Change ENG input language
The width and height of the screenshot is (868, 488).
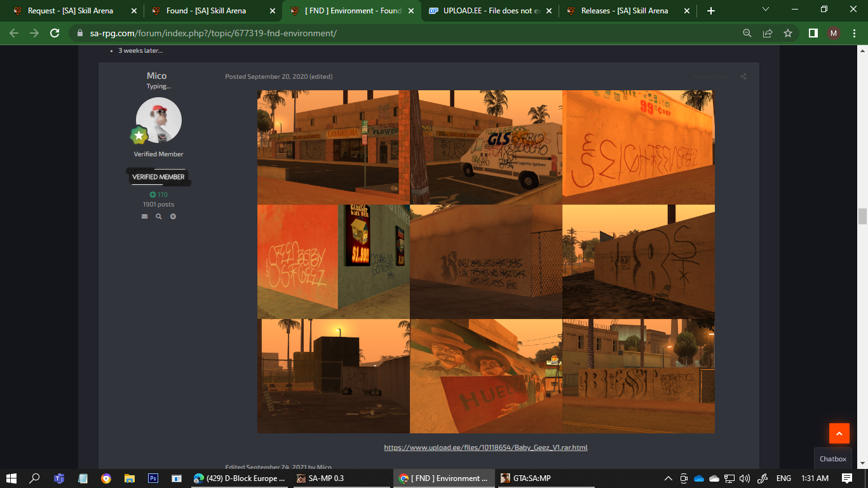coord(783,478)
